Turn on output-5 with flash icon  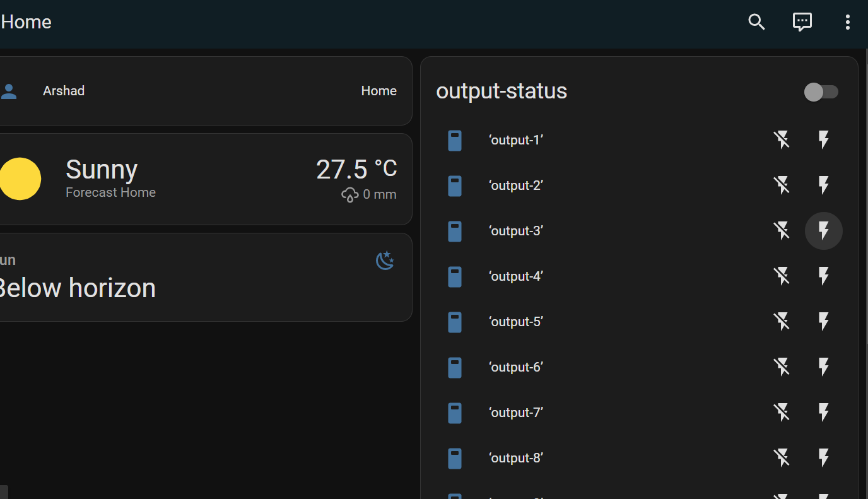pyautogui.click(x=823, y=322)
